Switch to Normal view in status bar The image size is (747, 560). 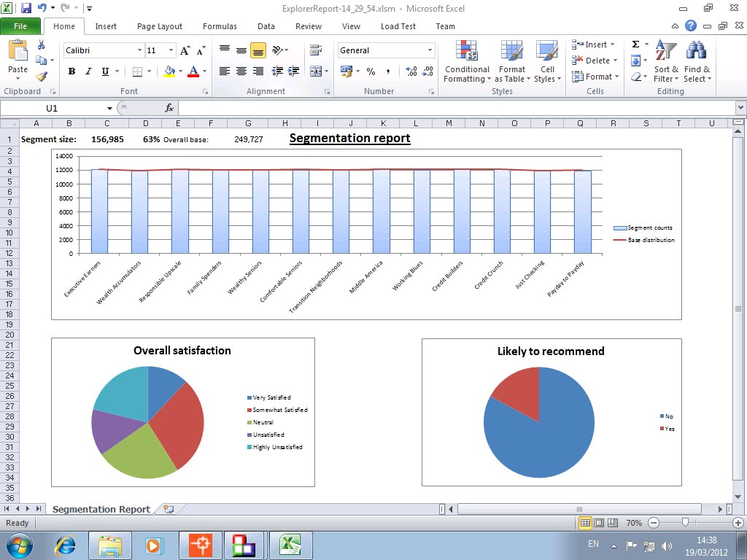point(586,523)
